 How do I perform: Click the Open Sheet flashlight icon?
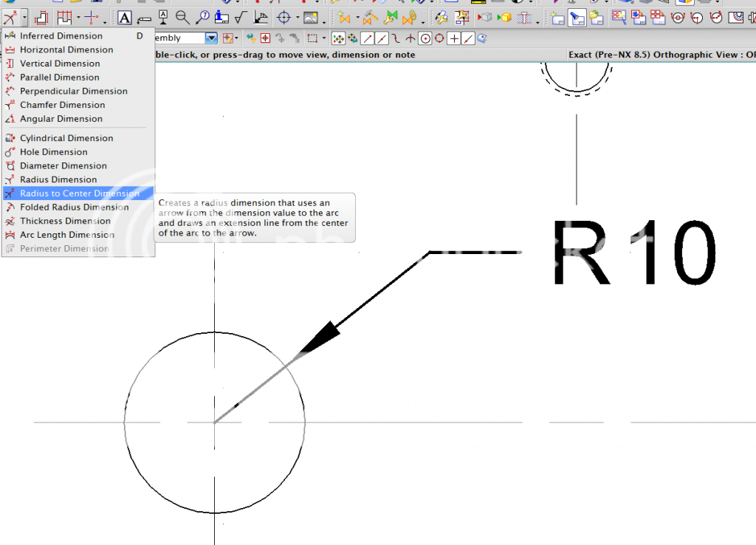click(x=577, y=18)
